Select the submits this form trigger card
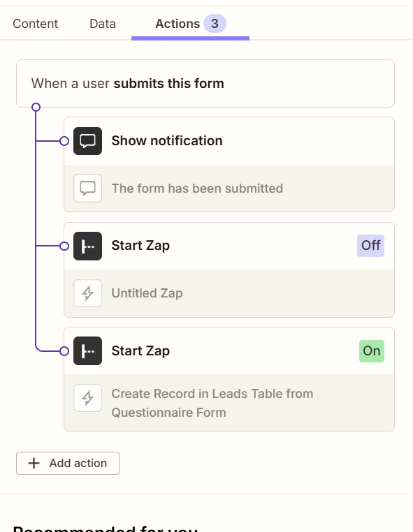Viewport: 413px width, 532px height. (x=205, y=84)
